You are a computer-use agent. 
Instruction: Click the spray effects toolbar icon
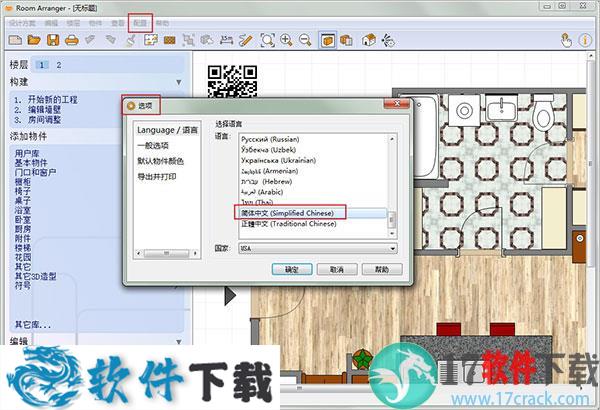click(388, 40)
